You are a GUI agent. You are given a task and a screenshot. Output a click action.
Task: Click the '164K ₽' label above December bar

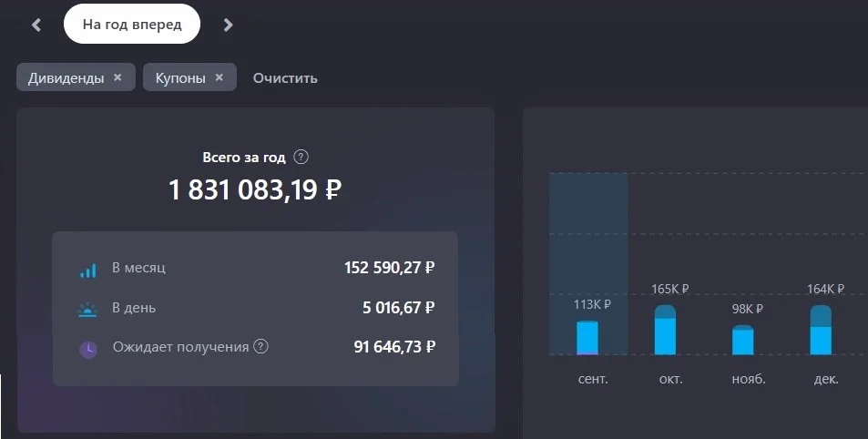coord(825,289)
